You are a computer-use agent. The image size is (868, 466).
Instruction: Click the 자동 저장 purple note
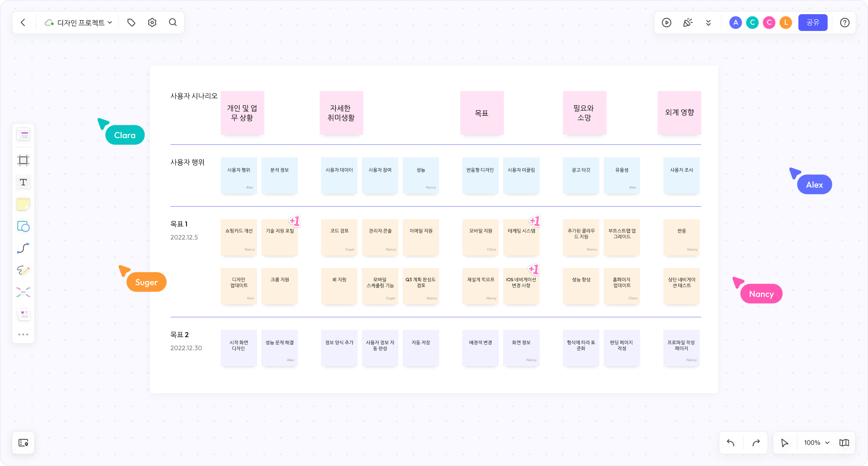[x=421, y=348]
